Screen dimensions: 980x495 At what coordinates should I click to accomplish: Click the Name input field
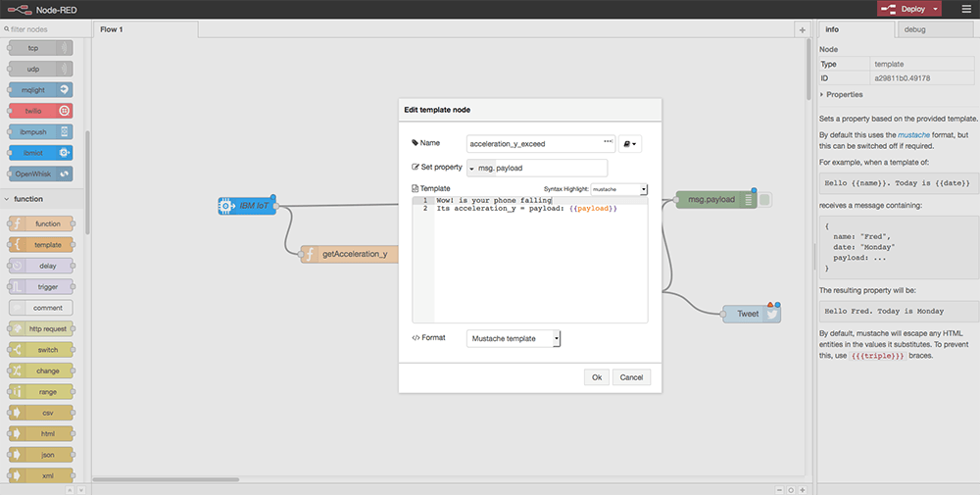[539, 143]
